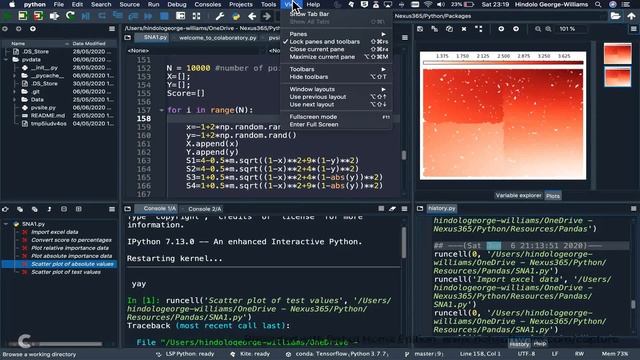Viewport: 640px width, 360px height.
Task: Open macOS Spotlight search icon
Action: (x=598, y=4)
